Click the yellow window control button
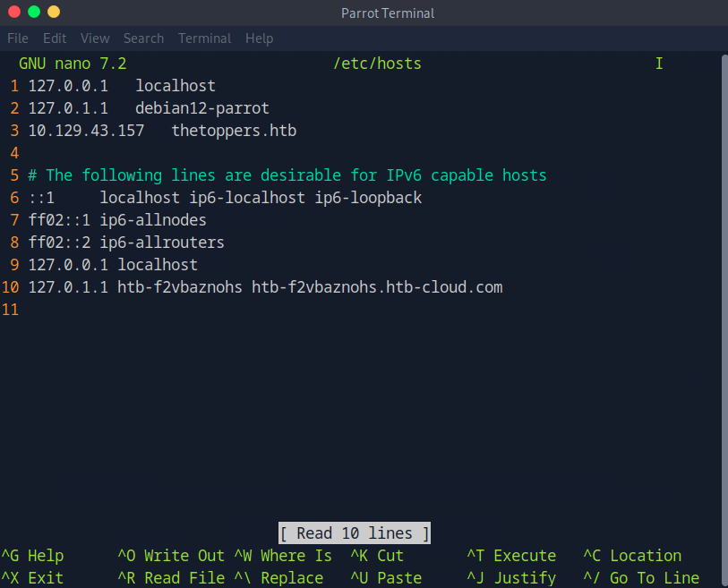Viewport: 728px width, 588px height. pyautogui.click(x=54, y=12)
